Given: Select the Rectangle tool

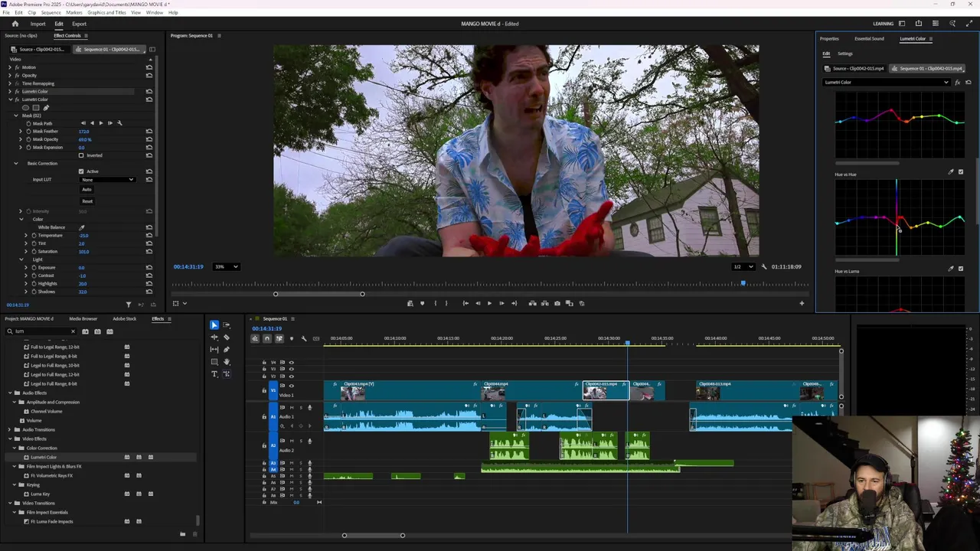Looking at the screenshot, I should coord(214,361).
